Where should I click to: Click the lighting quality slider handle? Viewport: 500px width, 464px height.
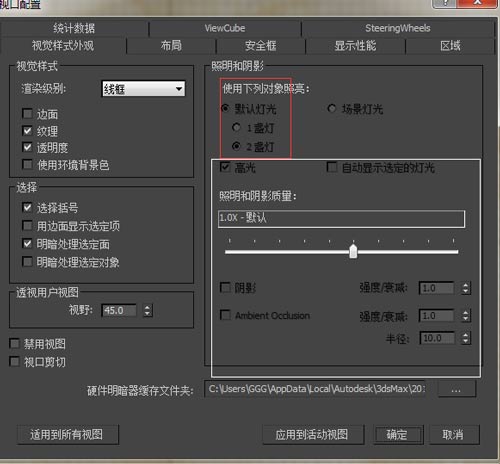coord(353,251)
